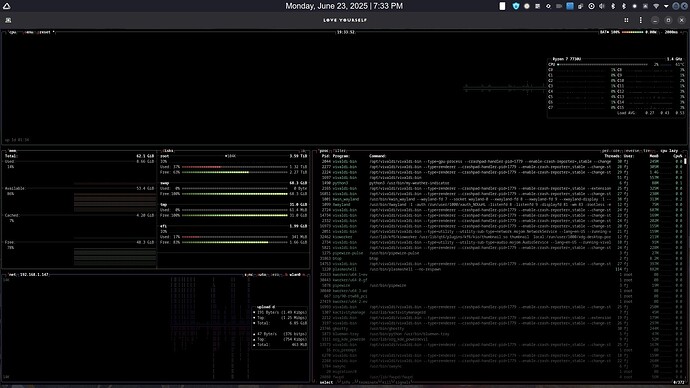The height and width of the screenshot is (388, 690).
Task: Decrease update interval with minus beside 2000ms
Action: (661, 32)
